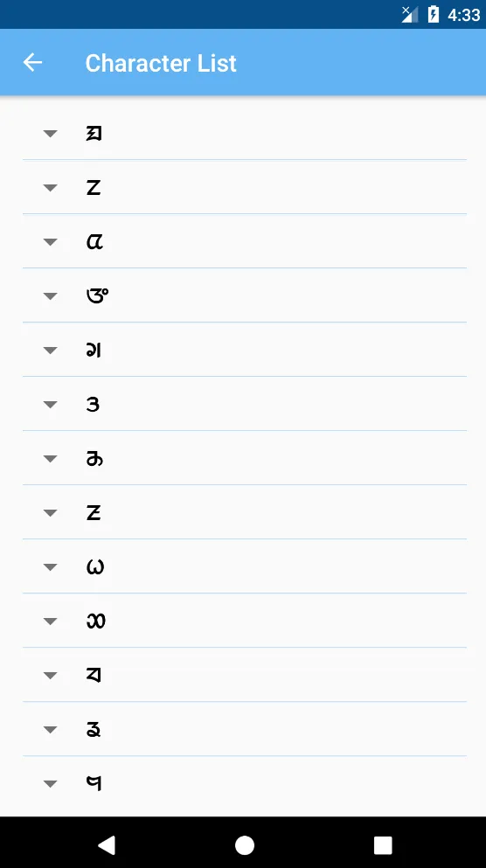
Task: Expand the first character row's arrow
Action: point(51,134)
